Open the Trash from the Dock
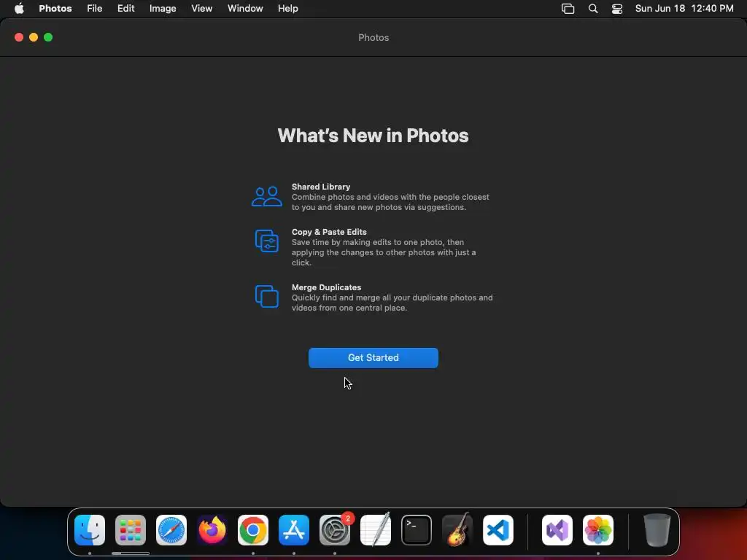Image resolution: width=747 pixels, height=560 pixels. click(x=657, y=530)
